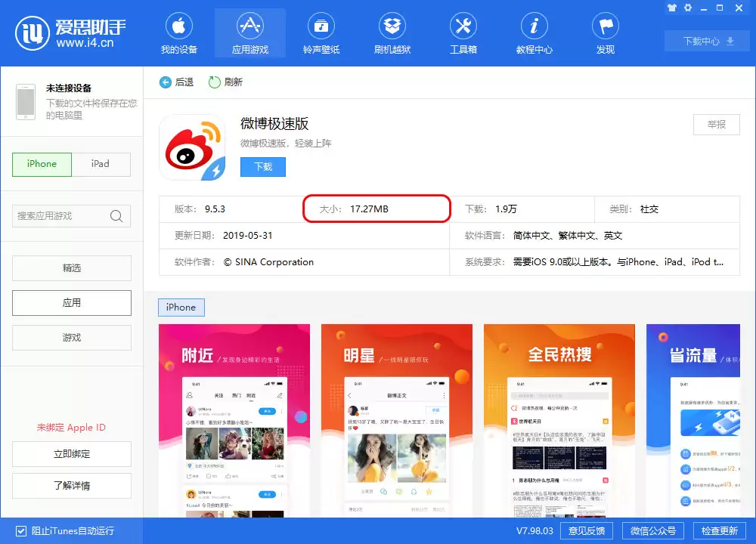Click 微信公众号 button
The height and width of the screenshot is (544, 756).
tap(653, 531)
